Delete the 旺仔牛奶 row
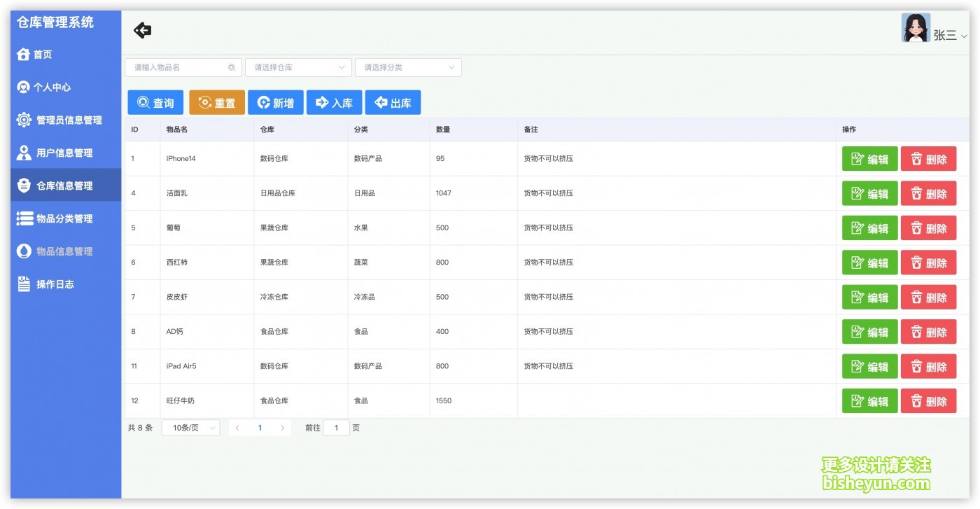 coord(928,401)
